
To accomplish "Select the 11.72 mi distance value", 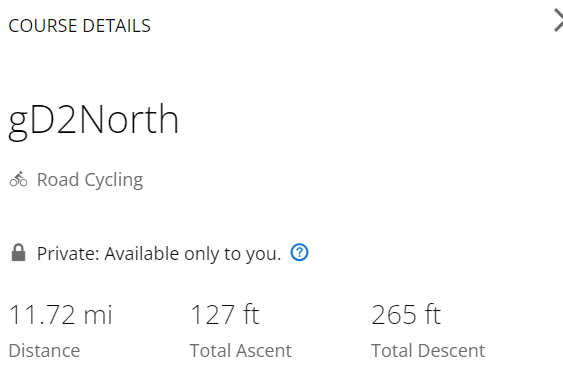I will tap(60, 315).
